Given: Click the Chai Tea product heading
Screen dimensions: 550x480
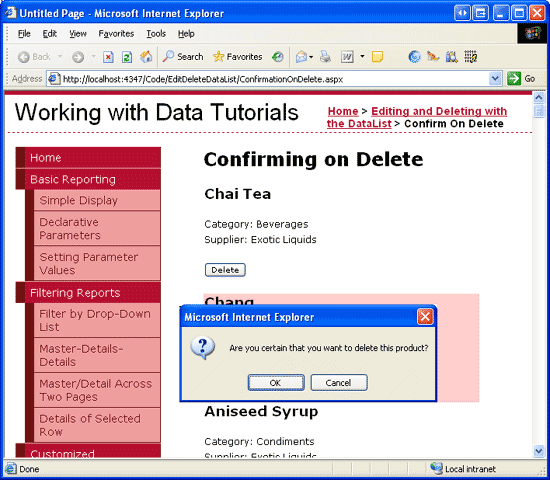Looking at the screenshot, I should pos(237,194).
